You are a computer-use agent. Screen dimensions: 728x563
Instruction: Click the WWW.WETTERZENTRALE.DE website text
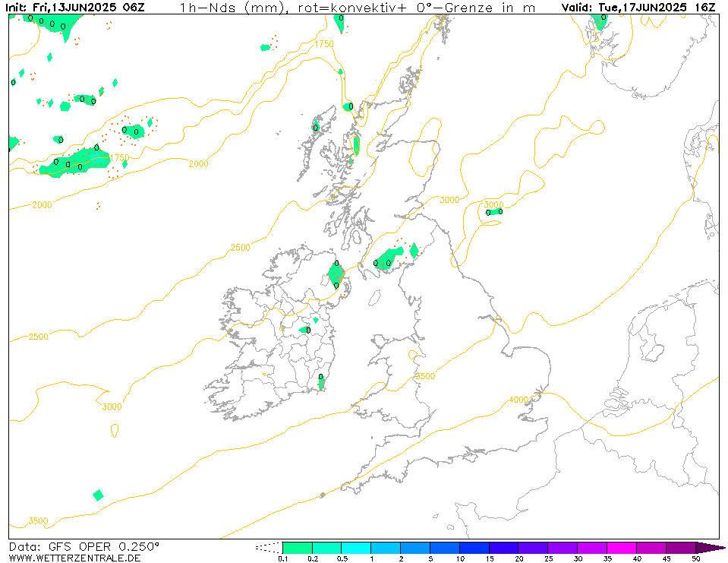(74, 558)
